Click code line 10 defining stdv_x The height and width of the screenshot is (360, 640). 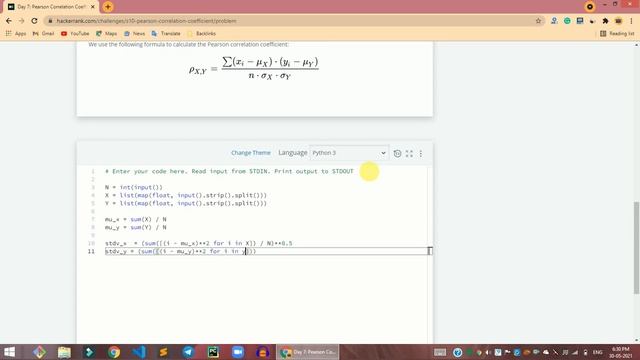[x=198, y=243]
